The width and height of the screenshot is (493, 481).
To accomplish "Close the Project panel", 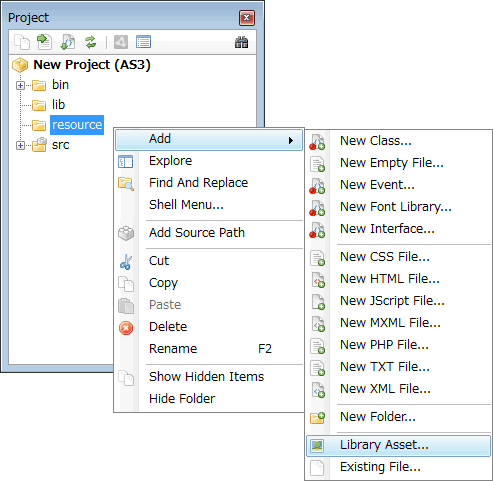I will pyautogui.click(x=247, y=18).
